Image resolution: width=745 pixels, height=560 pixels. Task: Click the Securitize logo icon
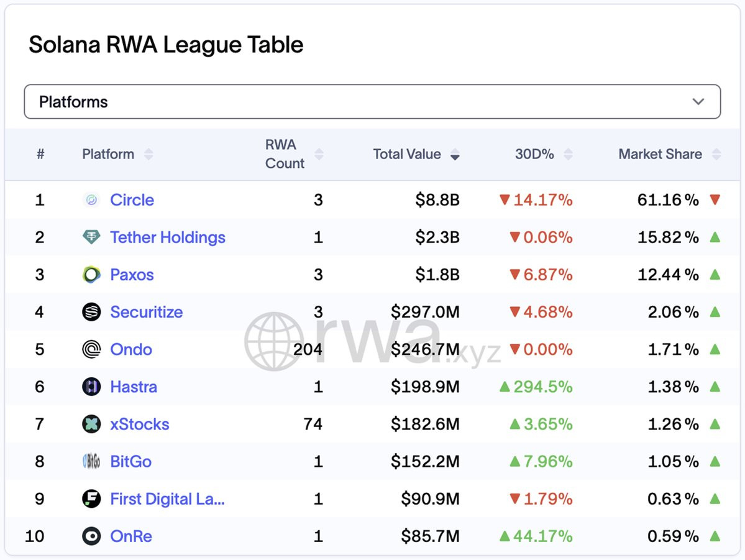(91, 312)
